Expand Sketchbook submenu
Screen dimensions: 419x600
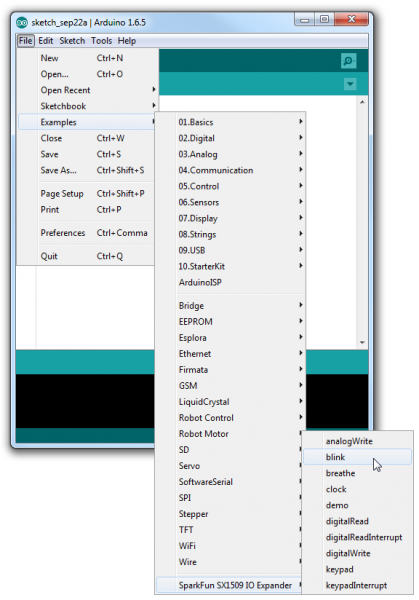(x=88, y=106)
